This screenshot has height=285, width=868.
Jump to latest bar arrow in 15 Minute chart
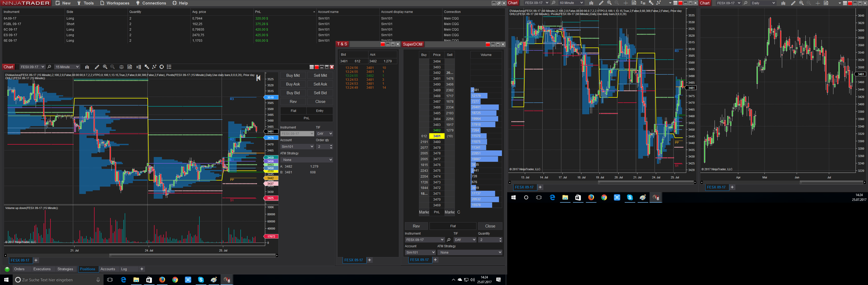pos(258,78)
